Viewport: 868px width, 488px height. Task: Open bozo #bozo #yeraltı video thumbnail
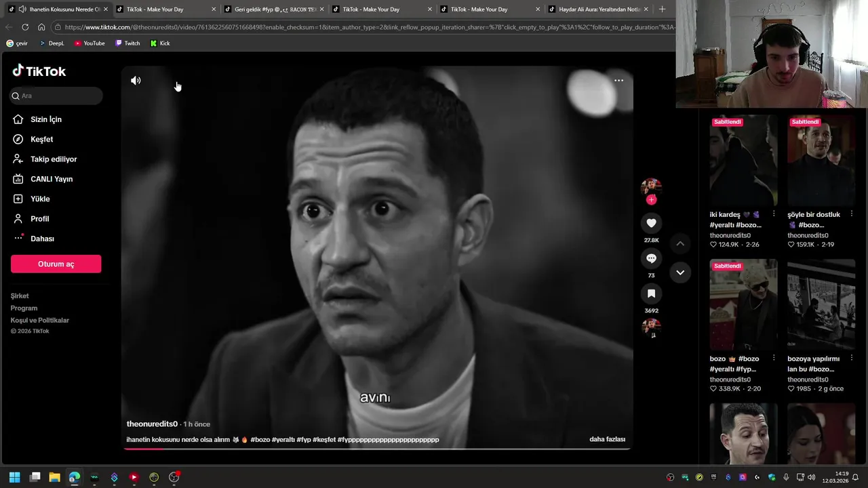[743, 304]
